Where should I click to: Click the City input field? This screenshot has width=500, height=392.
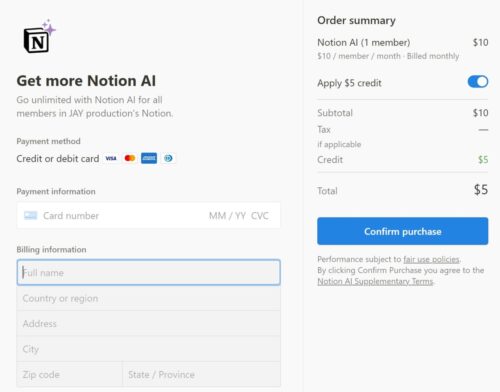(149, 349)
